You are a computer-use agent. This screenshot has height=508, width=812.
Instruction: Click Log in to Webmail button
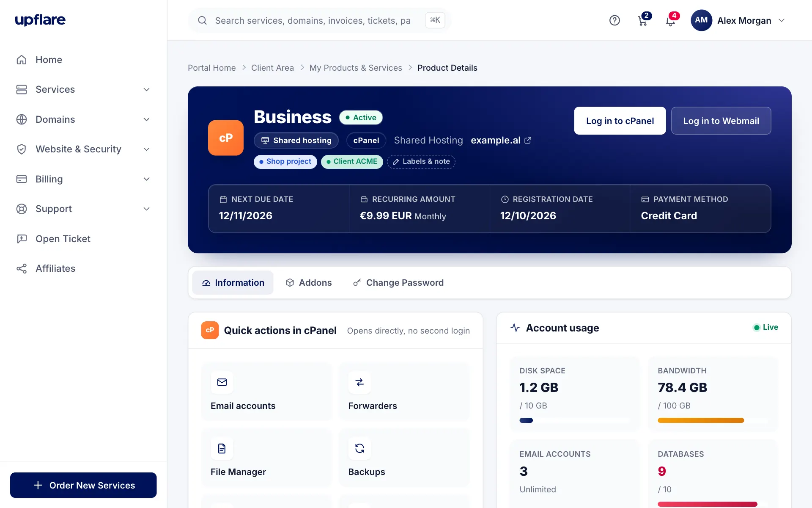pyautogui.click(x=721, y=121)
